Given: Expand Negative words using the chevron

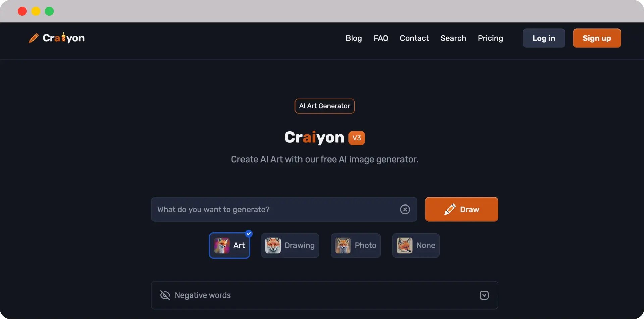Looking at the screenshot, I should [x=484, y=295].
